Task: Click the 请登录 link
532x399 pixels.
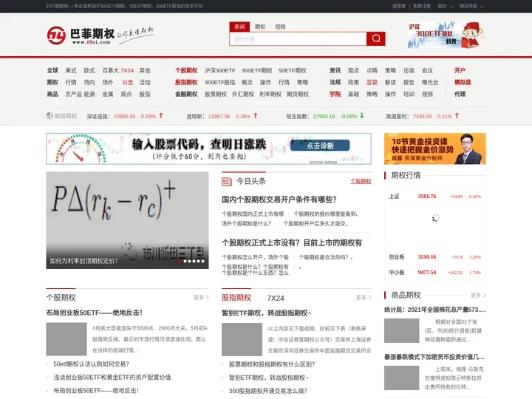Action: (399, 6)
